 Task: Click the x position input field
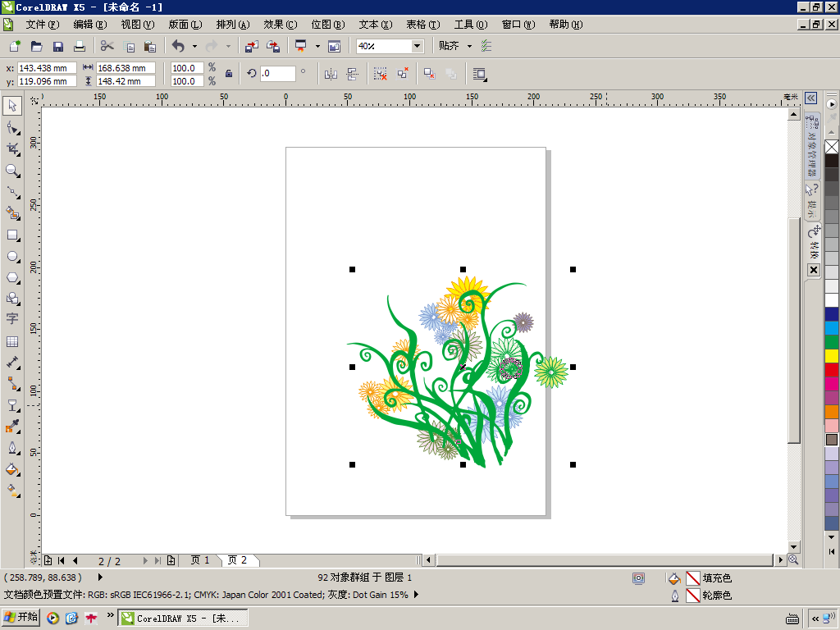point(47,68)
